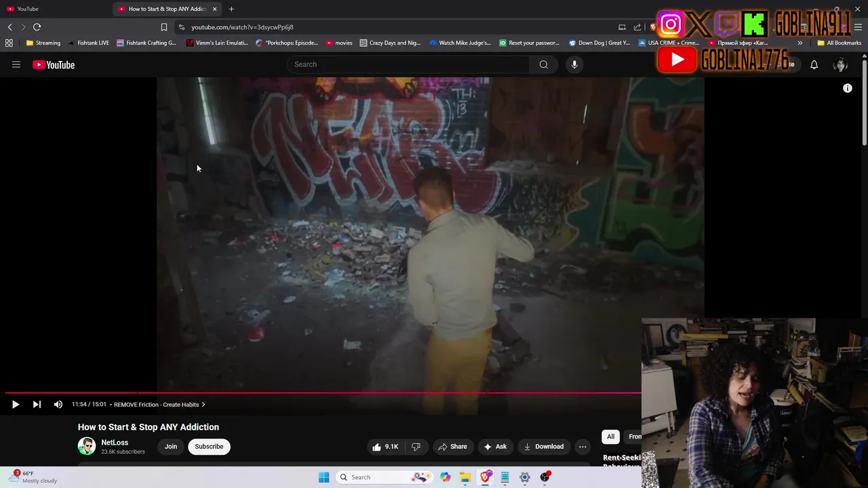Screen dimensions: 868x488
Task: Open the Streaming bookmarks folder
Action: click(43, 43)
